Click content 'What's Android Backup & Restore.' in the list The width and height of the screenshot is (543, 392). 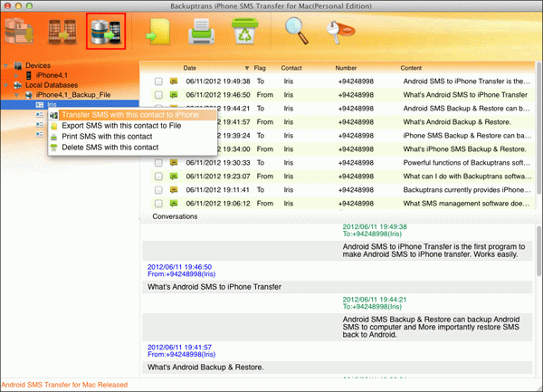tap(457, 122)
